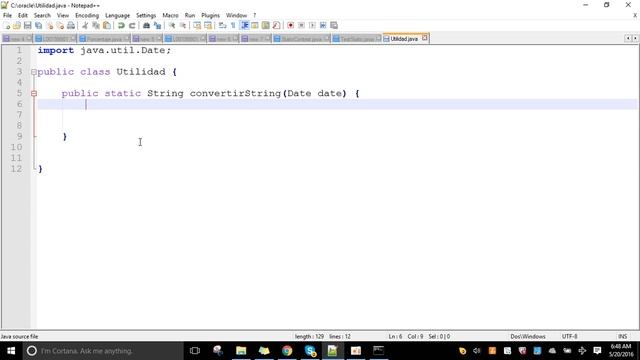Open Task View on the taskbar
Image resolution: width=640 pixels, height=360 pixels.
coord(195,351)
